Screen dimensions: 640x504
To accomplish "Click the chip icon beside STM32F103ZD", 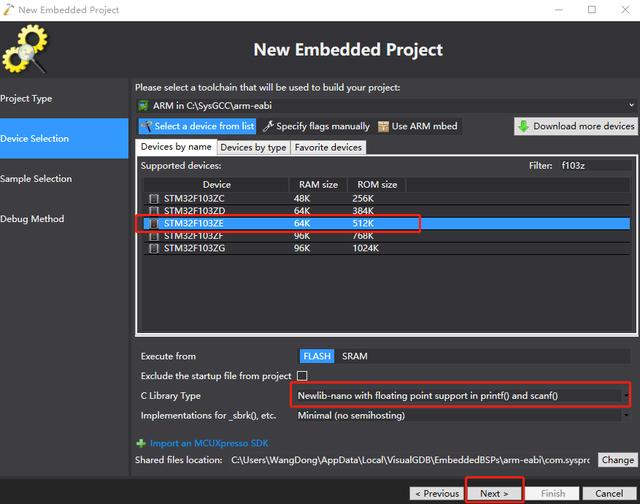I will click(x=154, y=211).
